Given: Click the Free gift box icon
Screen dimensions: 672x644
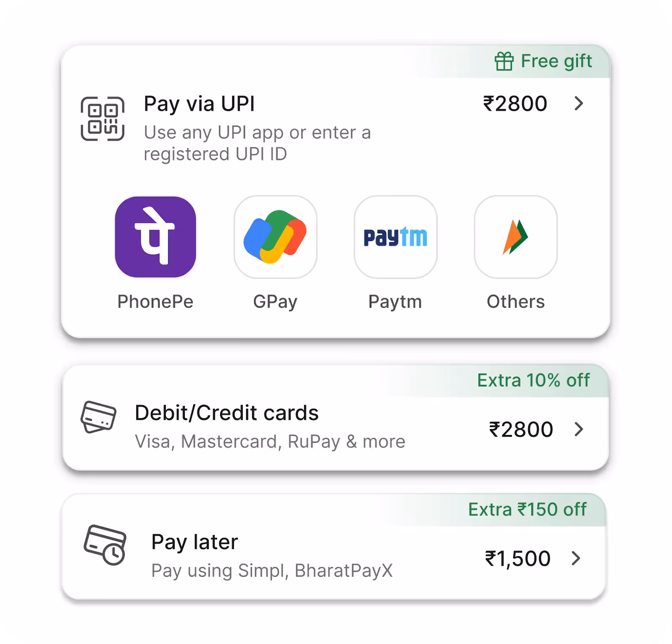Looking at the screenshot, I should [x=504, y=61].
